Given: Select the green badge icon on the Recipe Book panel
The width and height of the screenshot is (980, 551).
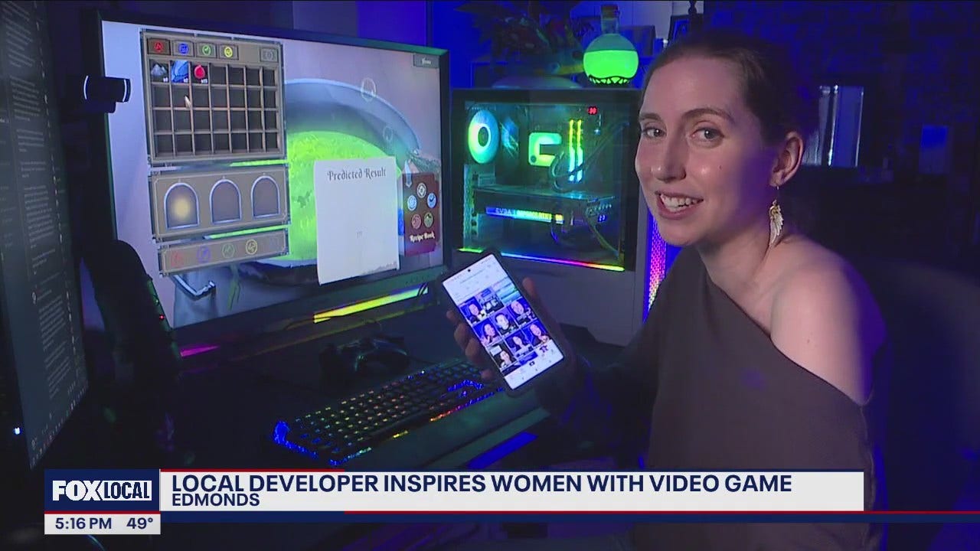Looking at the screenshot, I should point(427,220).
